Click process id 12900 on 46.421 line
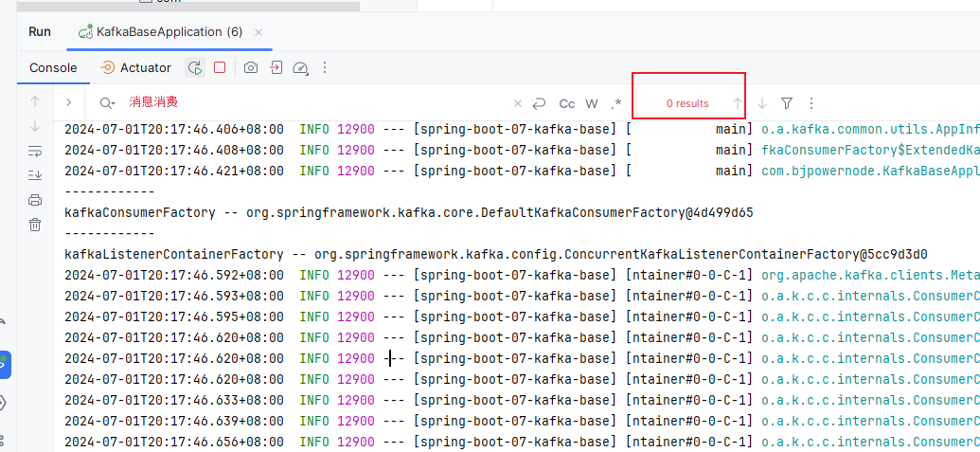The height and width of the screenshot is (452, 980). 356,171
